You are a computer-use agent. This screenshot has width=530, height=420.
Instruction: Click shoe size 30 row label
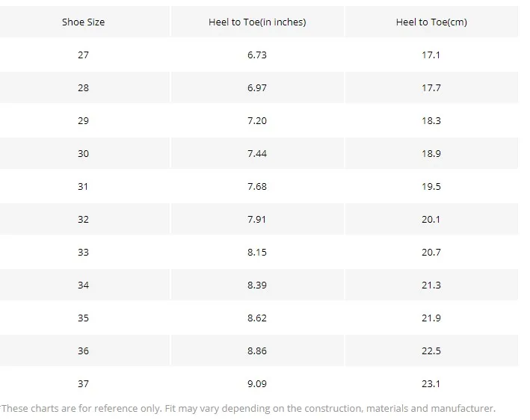83,153
